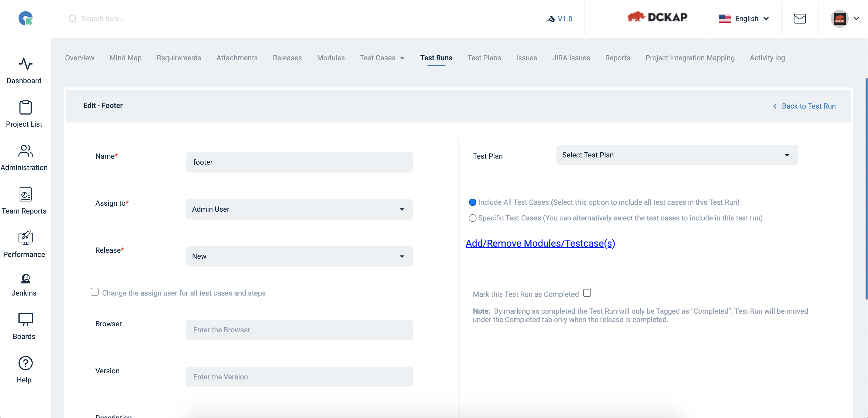Click the mail envelope icon
The height and width of the screenshot is (418, 868).
tap(800, 18)
